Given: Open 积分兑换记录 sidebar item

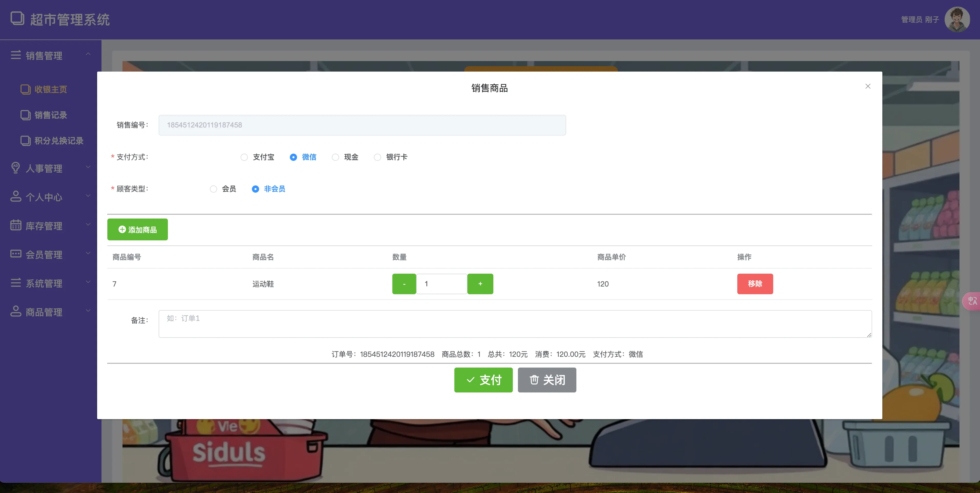Looking at the screenshot, I should point(59,141).
